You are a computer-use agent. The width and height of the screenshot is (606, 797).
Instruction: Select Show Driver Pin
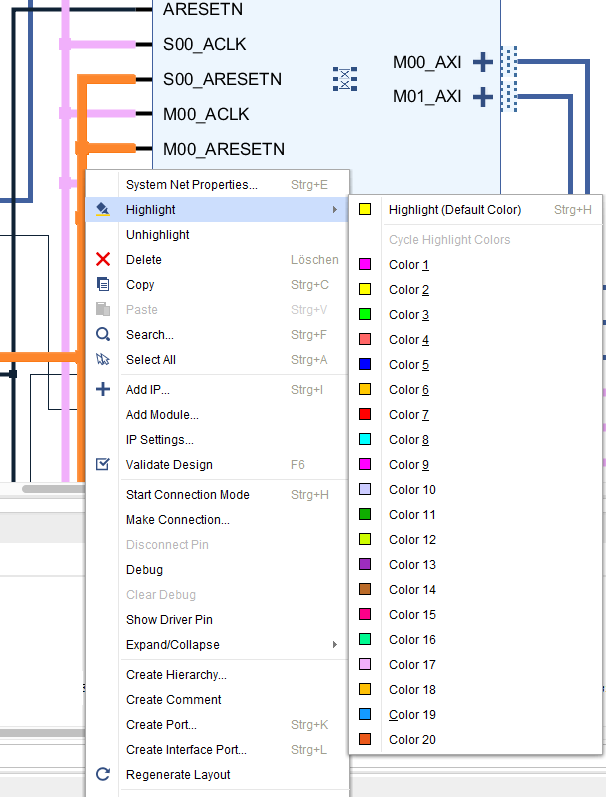point(218,619)
